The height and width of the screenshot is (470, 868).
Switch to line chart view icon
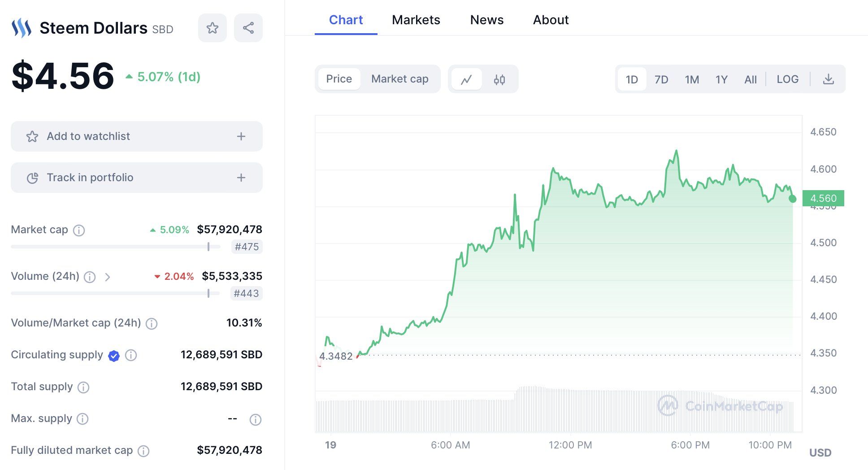[x=467, y=79]
